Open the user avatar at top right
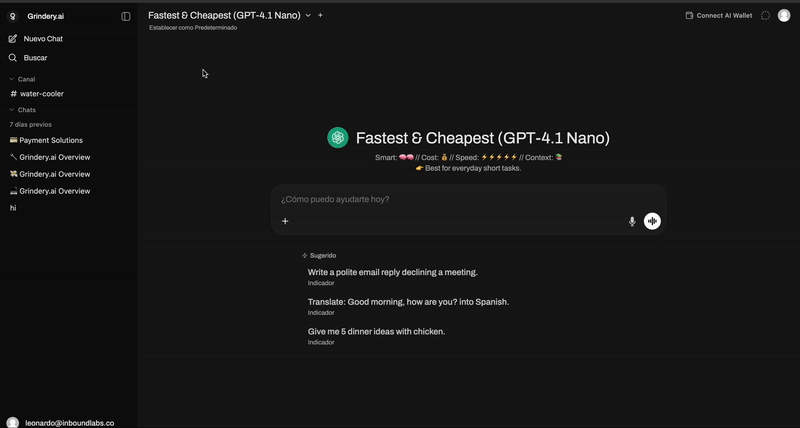The image size is (800, 428). [784, 16]
